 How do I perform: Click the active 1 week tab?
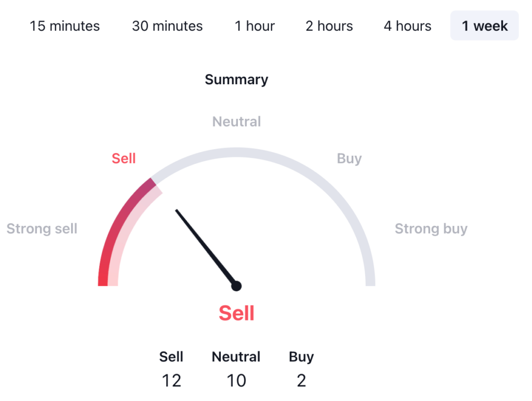pos(484,26)
